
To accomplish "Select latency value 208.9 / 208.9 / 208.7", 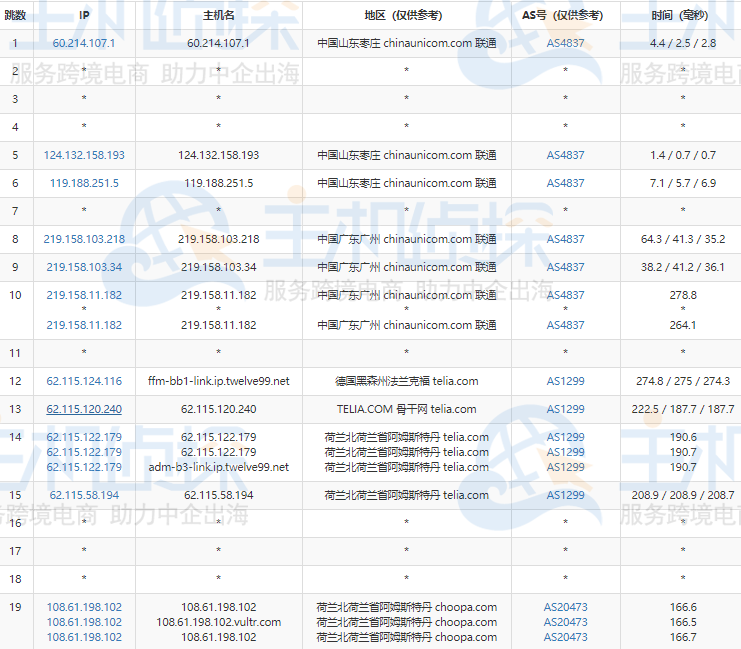I will [x=683, y=495].
